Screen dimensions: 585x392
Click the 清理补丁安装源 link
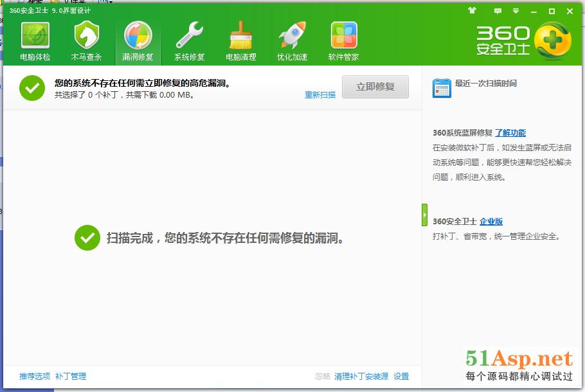pyautogui.click(x=361, y=377)
